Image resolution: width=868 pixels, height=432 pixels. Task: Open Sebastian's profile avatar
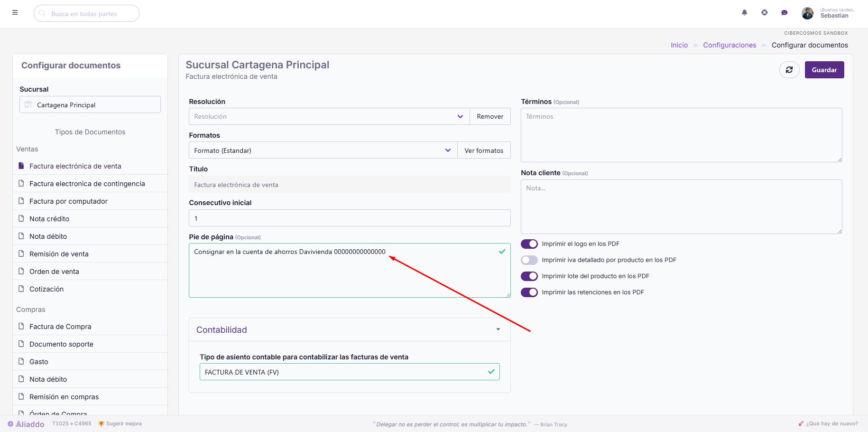(x=807, y=13)
